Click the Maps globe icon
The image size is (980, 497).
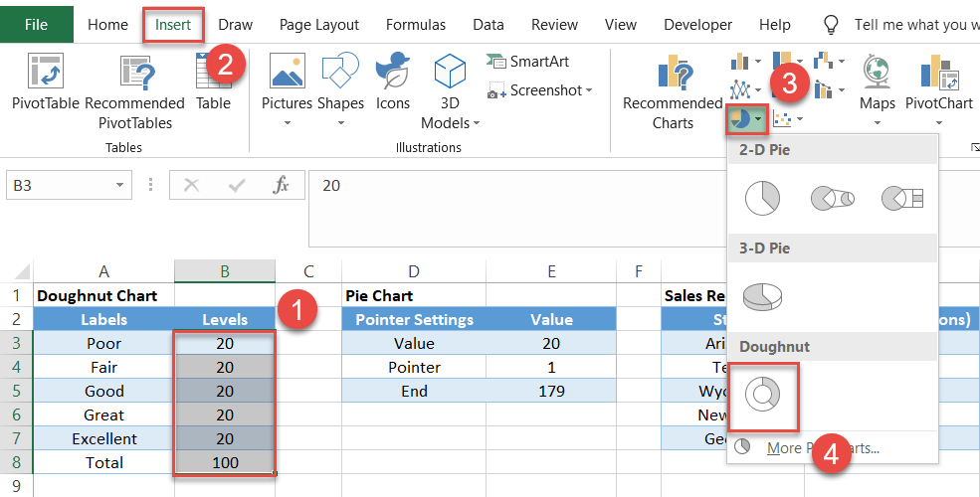pyautogui.click(x=877, y=71)
